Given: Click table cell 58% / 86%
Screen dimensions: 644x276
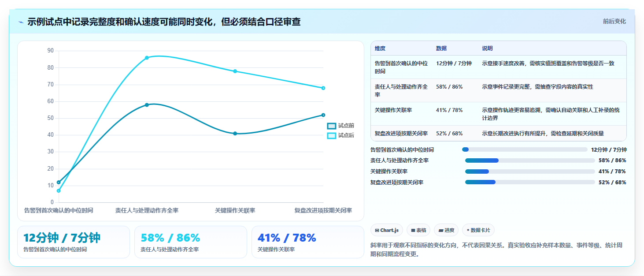Looking at the screenshot, I should [x=449, y=87].
